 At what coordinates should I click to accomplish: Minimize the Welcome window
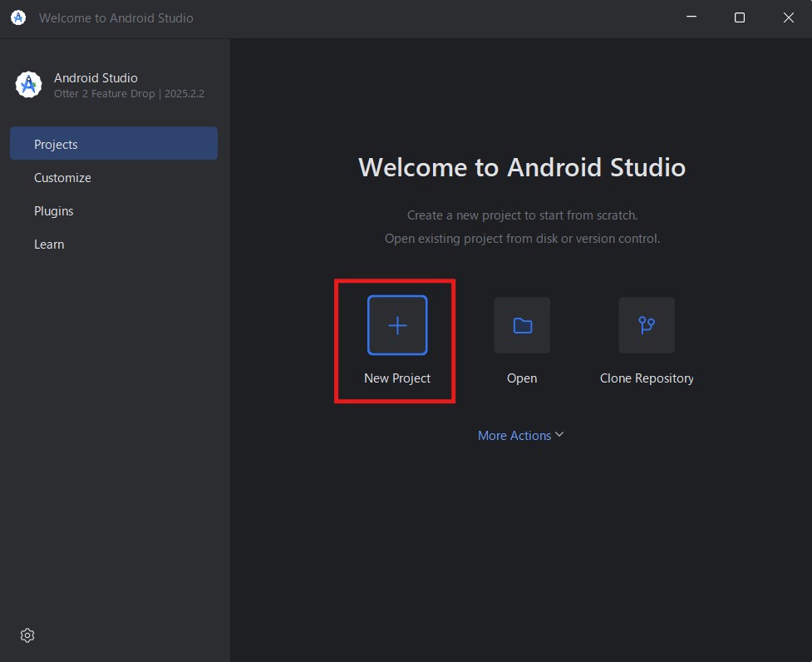690,17
